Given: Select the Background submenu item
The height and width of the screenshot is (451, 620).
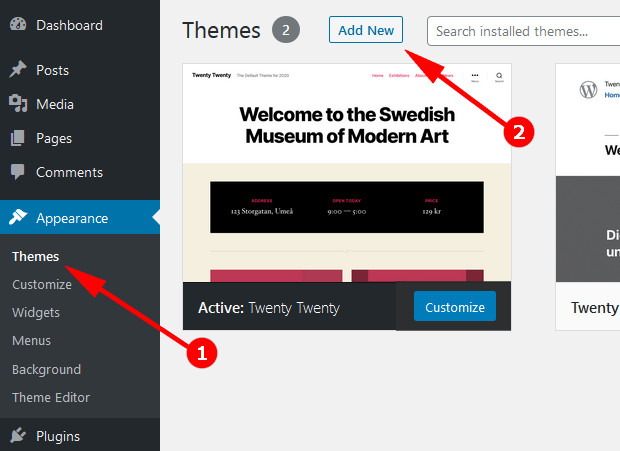Looking at the screenshot, I should (x=46, y=369).
